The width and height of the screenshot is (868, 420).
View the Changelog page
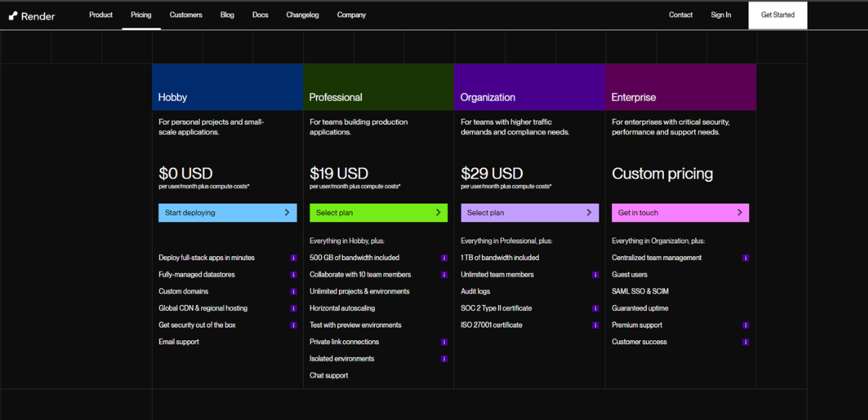tap(302, 14)
